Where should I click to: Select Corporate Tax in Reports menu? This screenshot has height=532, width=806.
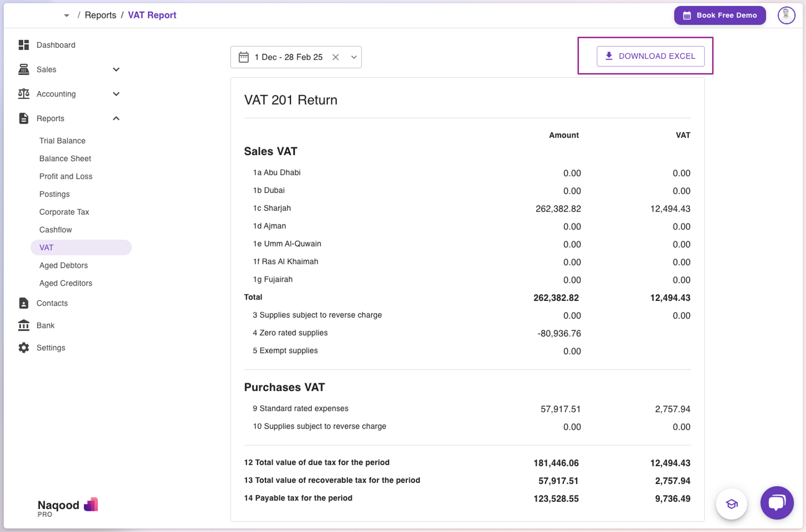click(x=64, y=212)
